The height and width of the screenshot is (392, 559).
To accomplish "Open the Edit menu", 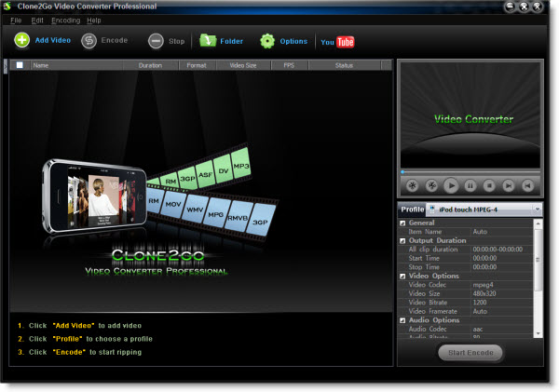I will (x=37, y=20).
